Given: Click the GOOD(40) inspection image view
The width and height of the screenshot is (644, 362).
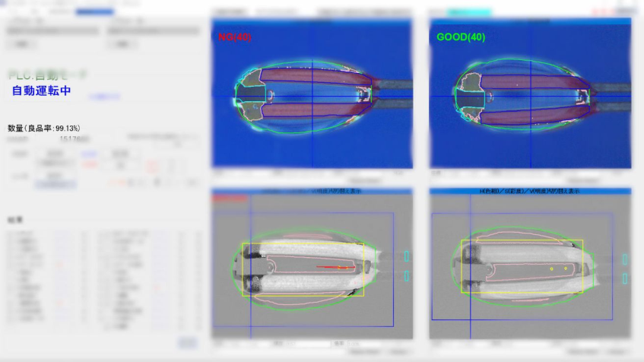Looking at the screenshot, I should [x=530, y=95].
